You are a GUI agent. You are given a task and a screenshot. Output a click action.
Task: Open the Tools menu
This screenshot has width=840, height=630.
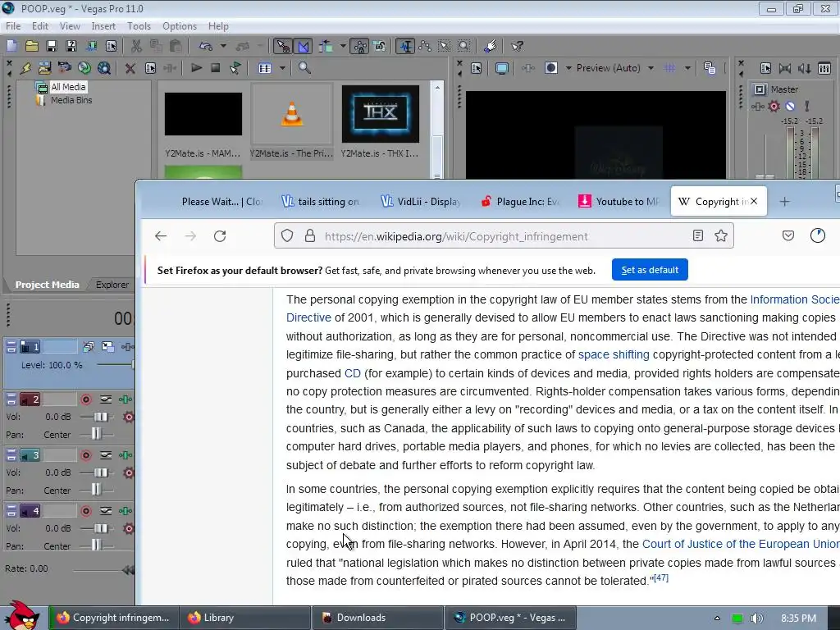139,25
